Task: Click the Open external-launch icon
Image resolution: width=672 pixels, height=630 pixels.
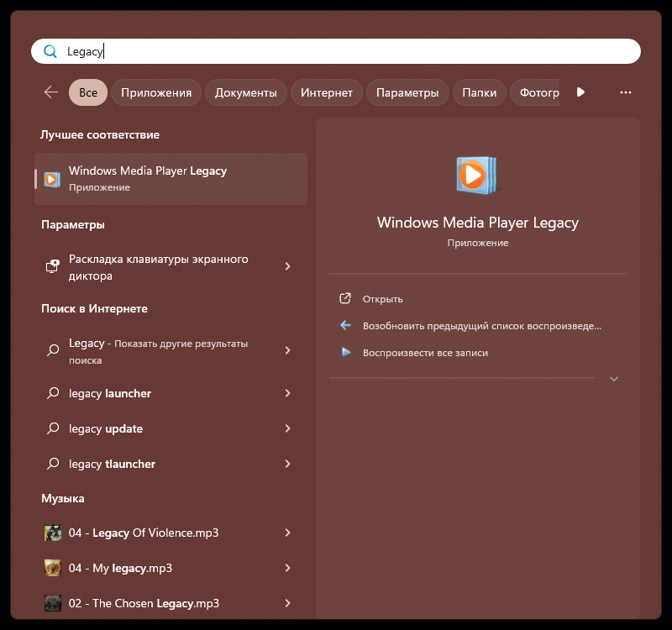Action: (345, 299)
